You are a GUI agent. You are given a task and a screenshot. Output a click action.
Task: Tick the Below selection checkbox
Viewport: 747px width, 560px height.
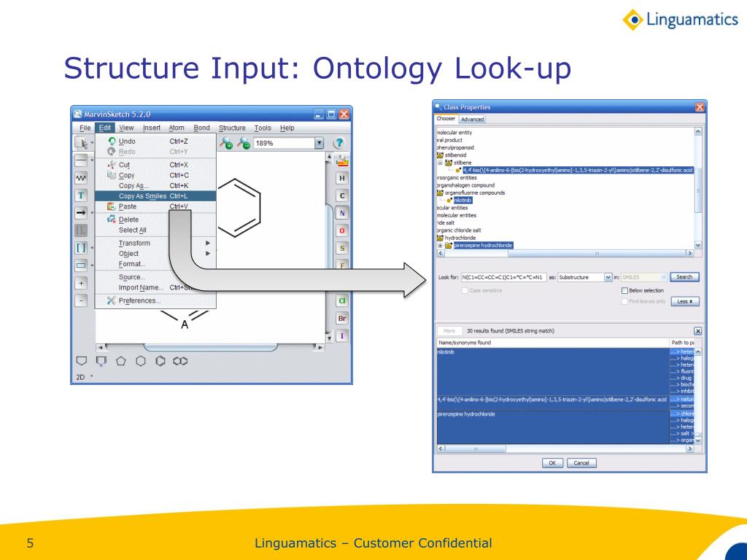click(x=624, y=290)
